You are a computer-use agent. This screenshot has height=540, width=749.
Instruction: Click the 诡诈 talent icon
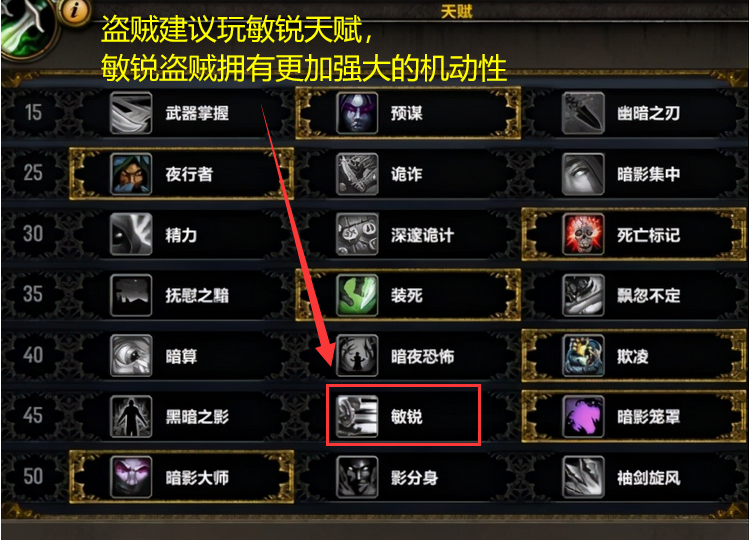tap(357, 174)
